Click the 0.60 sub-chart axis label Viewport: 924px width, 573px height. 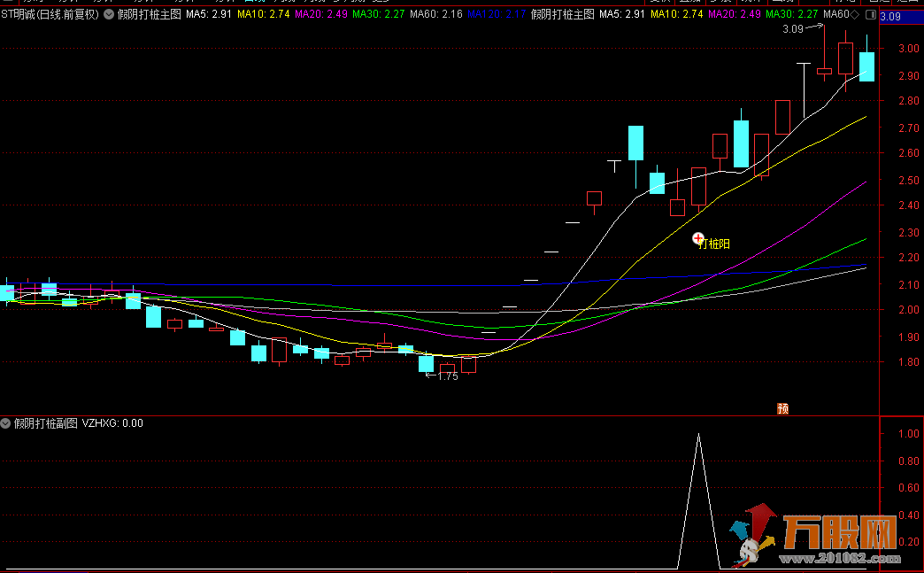[909, 487]
